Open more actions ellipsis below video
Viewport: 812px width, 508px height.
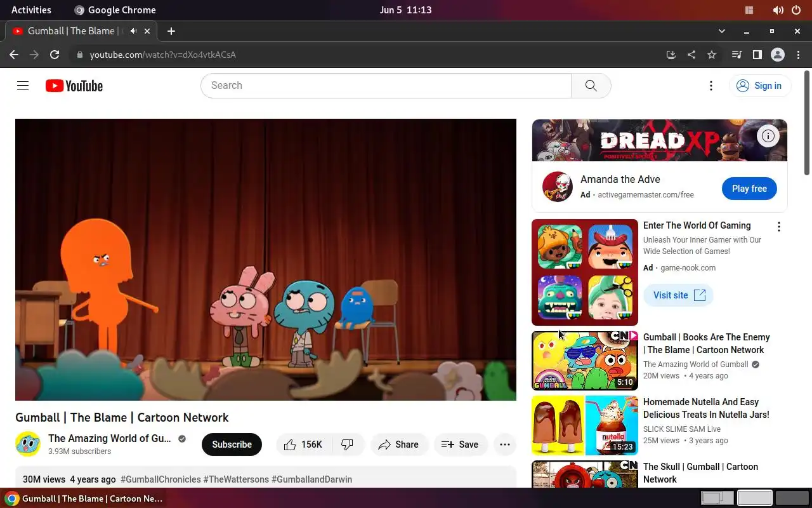click(x=505, y=444)
